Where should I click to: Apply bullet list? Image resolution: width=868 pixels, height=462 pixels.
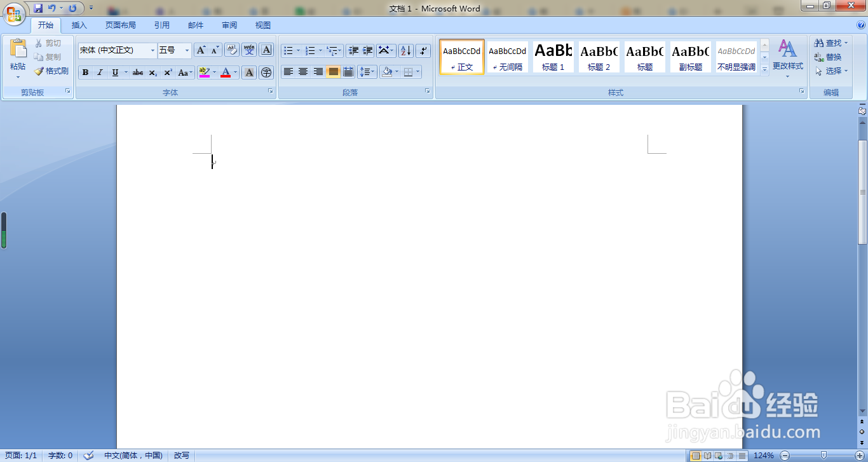click(x=288, y=50)
